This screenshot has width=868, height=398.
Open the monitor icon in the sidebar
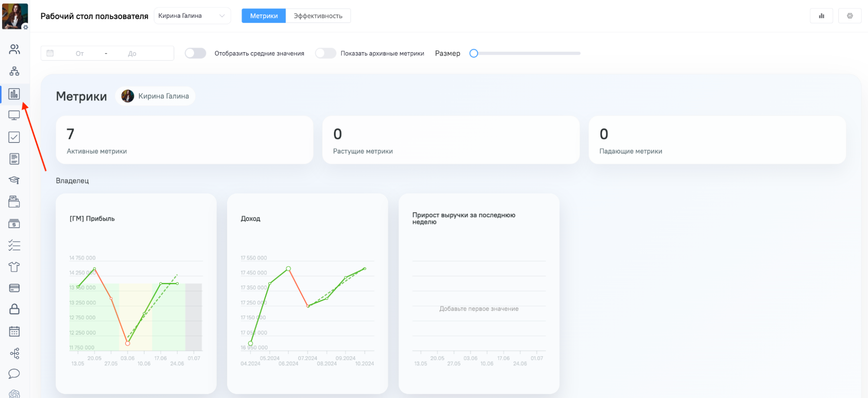coord(14,116)
